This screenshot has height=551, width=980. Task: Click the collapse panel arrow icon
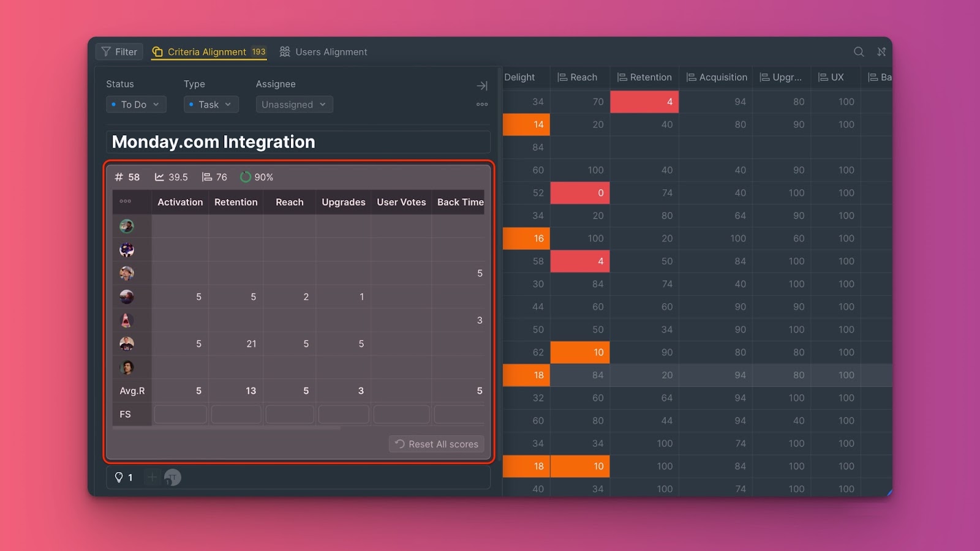click(482, 86)
